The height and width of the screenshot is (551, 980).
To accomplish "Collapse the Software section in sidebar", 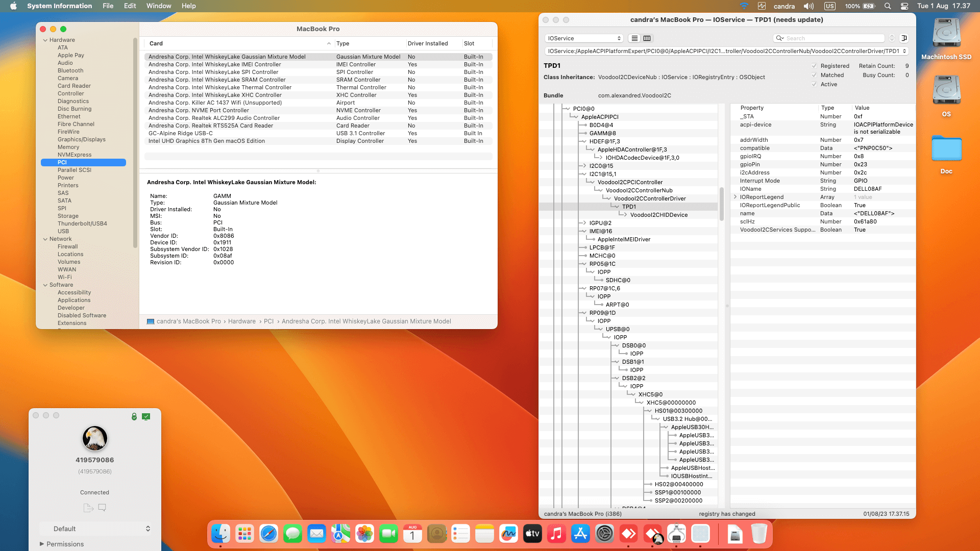I will [45, 285].
